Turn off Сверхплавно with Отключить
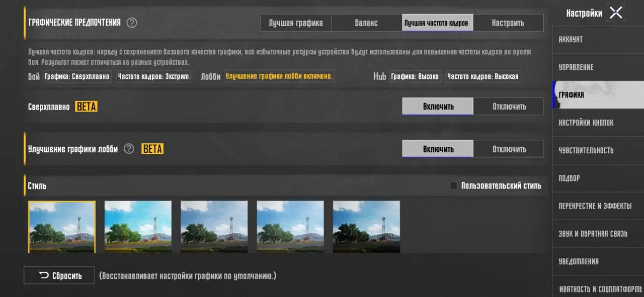The width and height of the screenshot is (644, 297). click(509, 106)
